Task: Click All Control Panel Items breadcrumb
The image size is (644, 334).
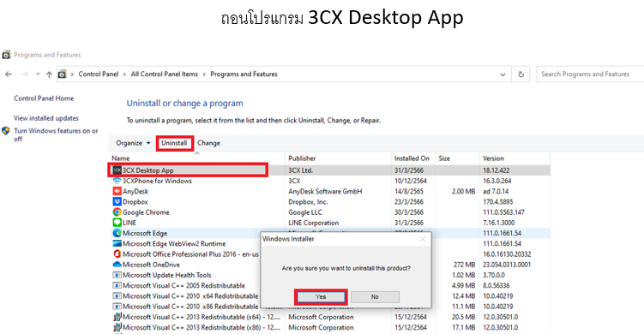Action: coord(165,75)
